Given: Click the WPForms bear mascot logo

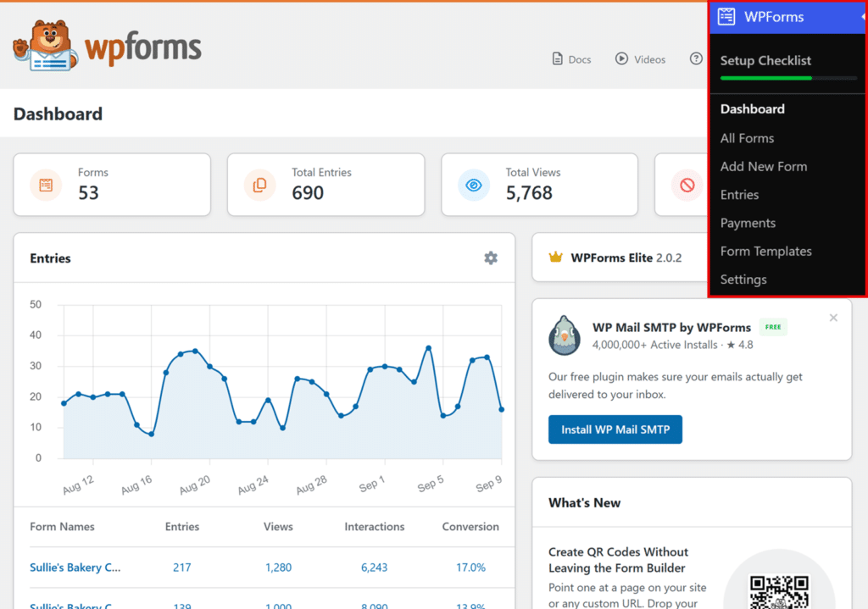Looking at the screenshot, I should tap(46, 46).
